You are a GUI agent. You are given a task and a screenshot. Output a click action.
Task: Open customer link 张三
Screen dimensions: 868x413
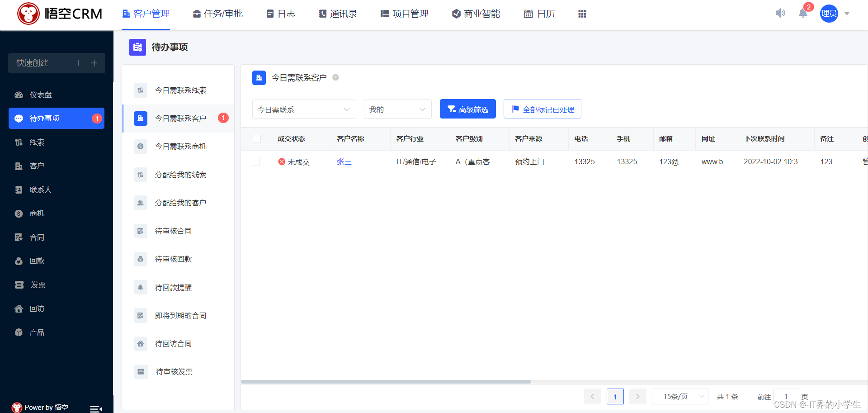(x=344, y=162)
